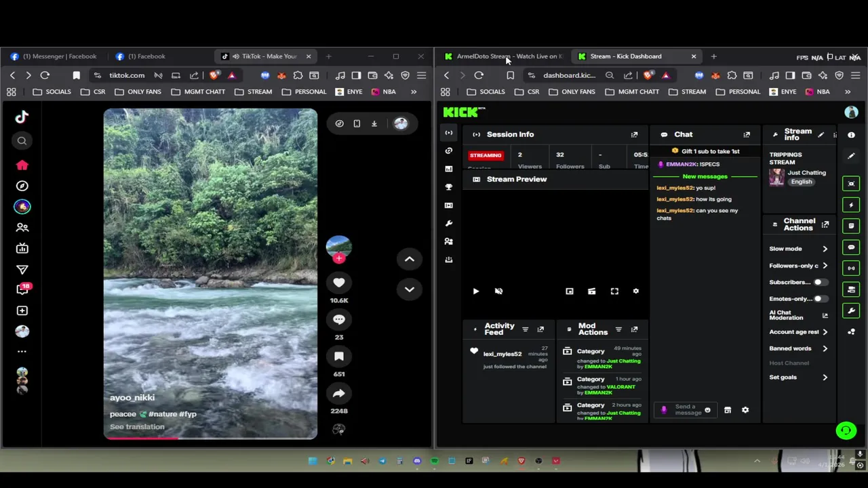
Task: Click the download icon in TikTok top pill
Action: click(x=374, y=123)
